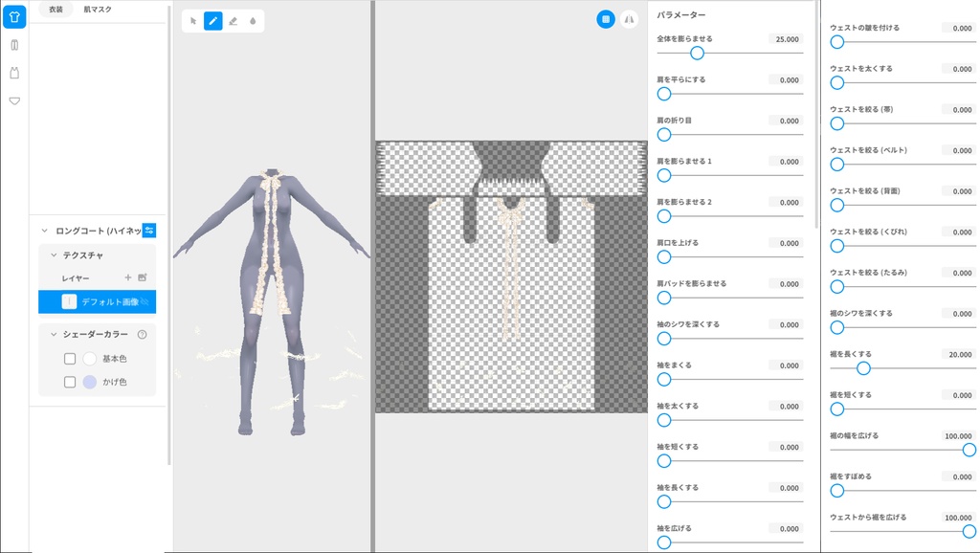Select the デフォルト画像 layer row

click(x=97, y=301)
